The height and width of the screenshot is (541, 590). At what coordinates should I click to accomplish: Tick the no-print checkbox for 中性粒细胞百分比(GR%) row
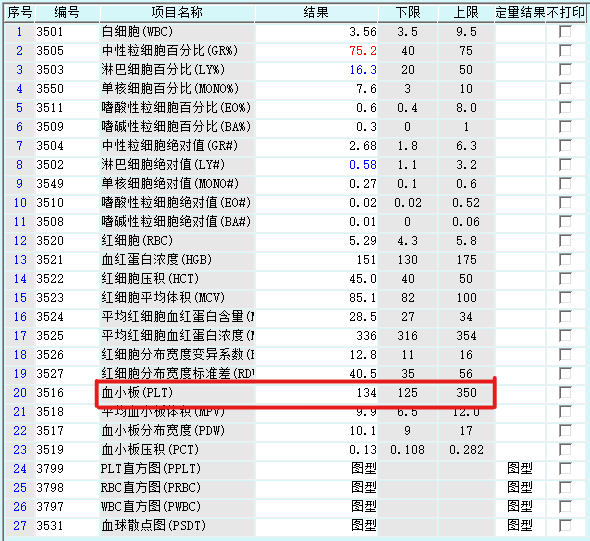pyautogui.click(x=565, y=50)
